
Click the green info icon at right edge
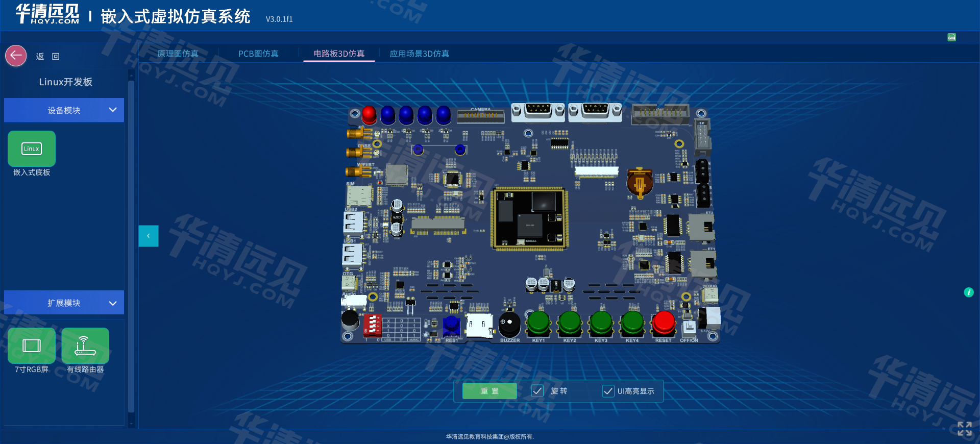[x=968, y=292]
